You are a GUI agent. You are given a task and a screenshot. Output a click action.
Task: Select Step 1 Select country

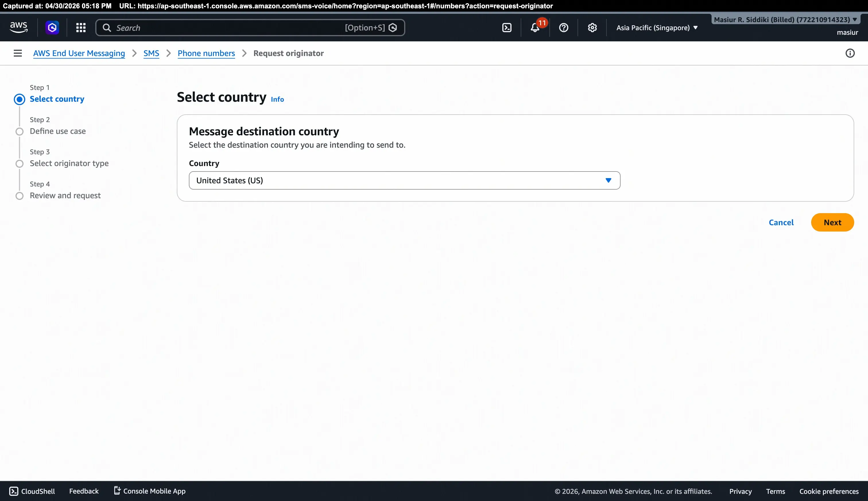(57, 99)
